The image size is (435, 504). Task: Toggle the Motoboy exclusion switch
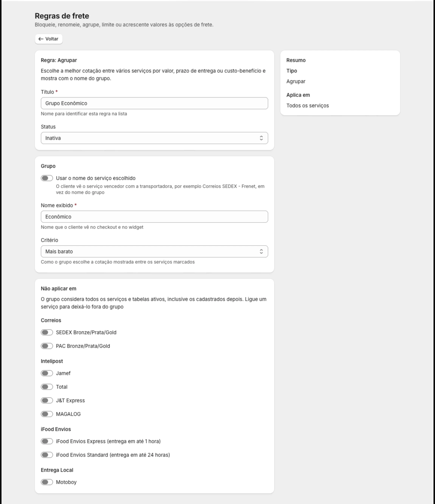pyautogui.click(x=47, y=482)
